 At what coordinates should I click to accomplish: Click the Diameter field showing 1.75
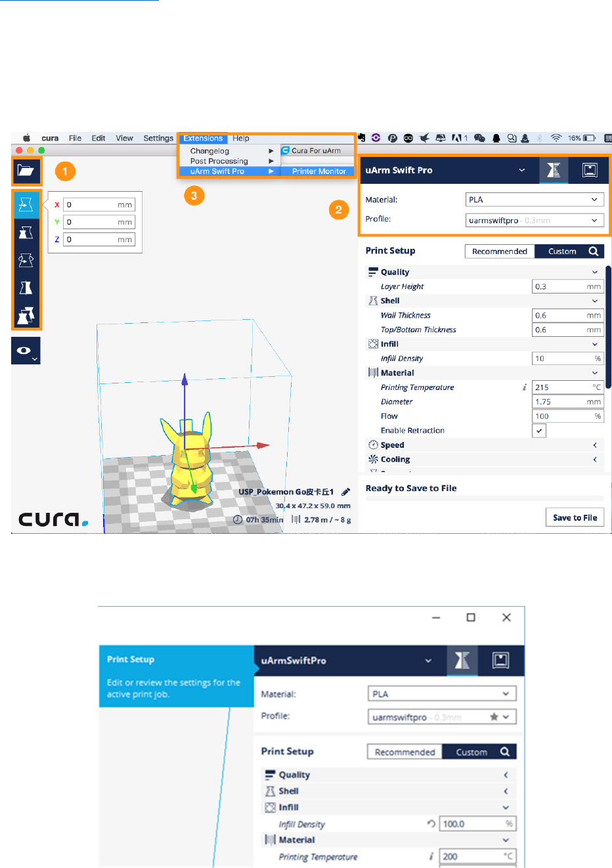pos(567,402)
